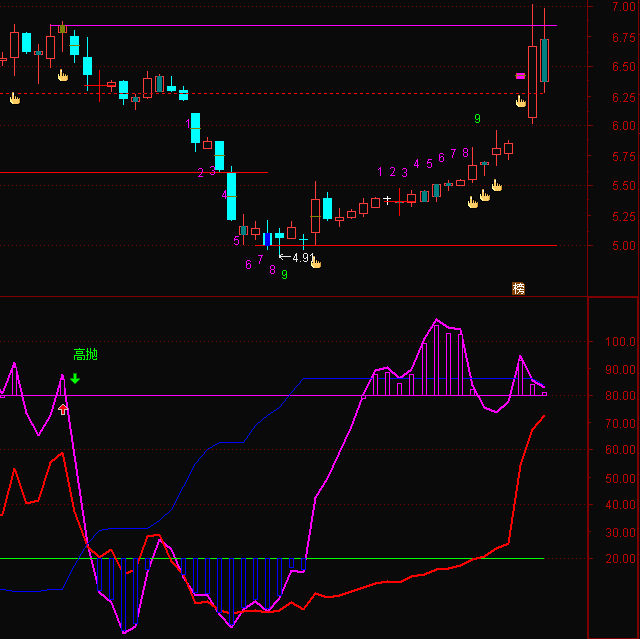Viewport: 640px width, 639px height.
Task: Select the small magenta candle near 6.50
Action: click(x=520, y=76)
